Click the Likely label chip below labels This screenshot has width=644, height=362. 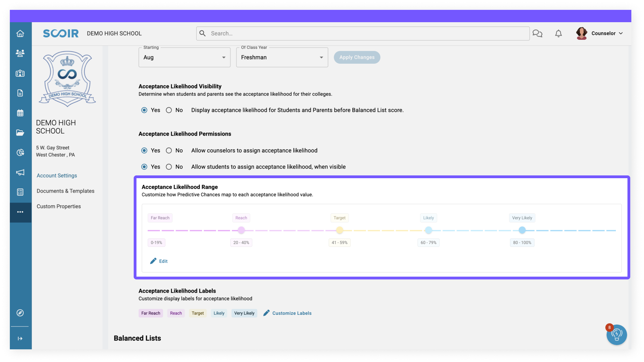(x=219, y=313)
